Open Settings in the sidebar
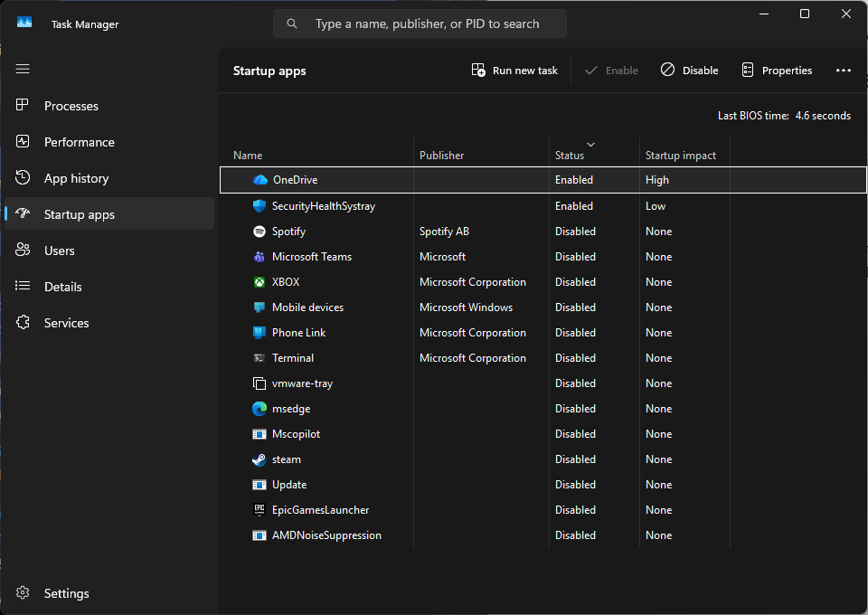 [109, 593]
